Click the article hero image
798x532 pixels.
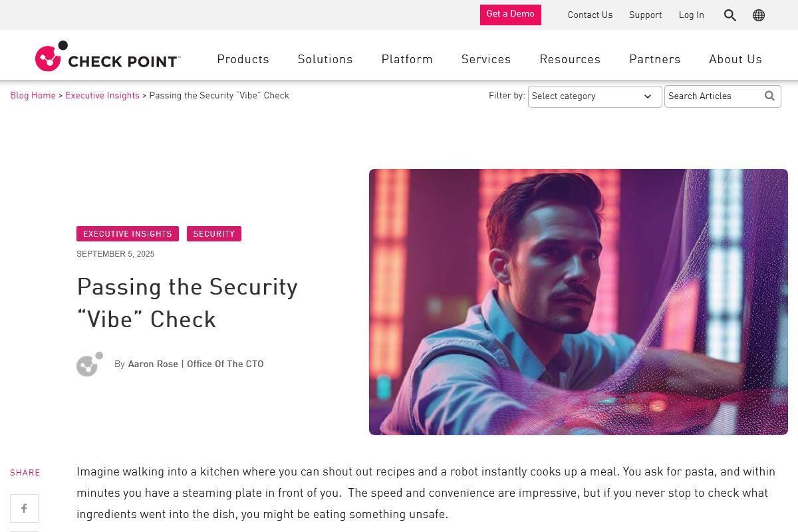coord(578,302)
